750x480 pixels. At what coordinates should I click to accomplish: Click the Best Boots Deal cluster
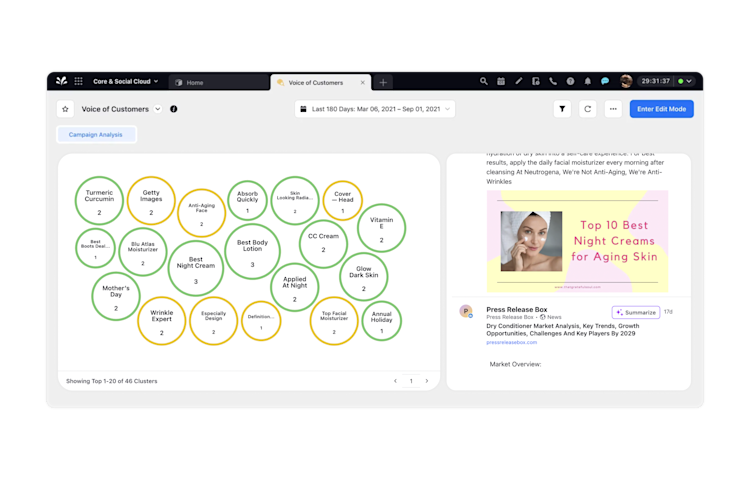click(95, 248)
